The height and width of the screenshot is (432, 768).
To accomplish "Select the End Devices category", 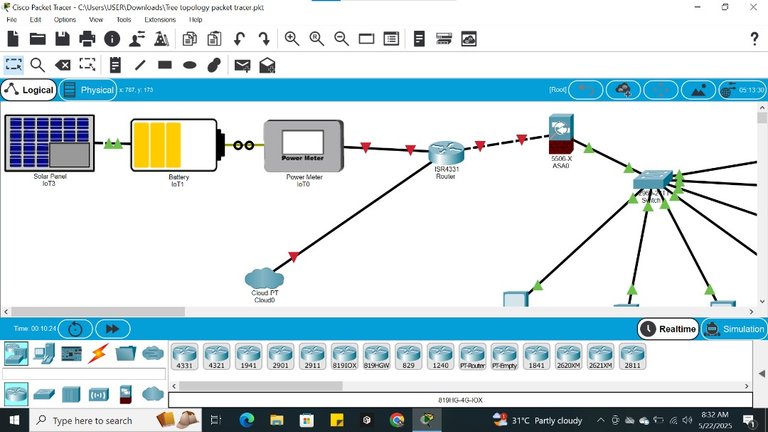I will [x=44, y=354].
